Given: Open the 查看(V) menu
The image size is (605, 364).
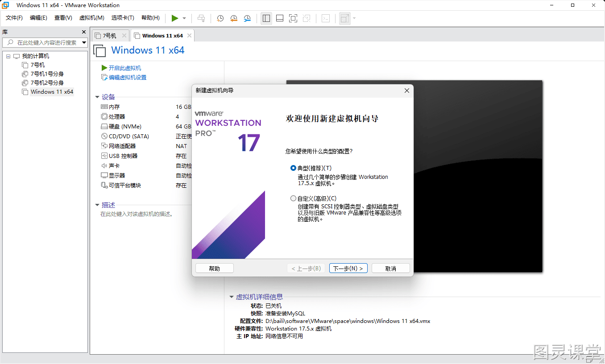Looking at the screenshot, I should [63, 18].
